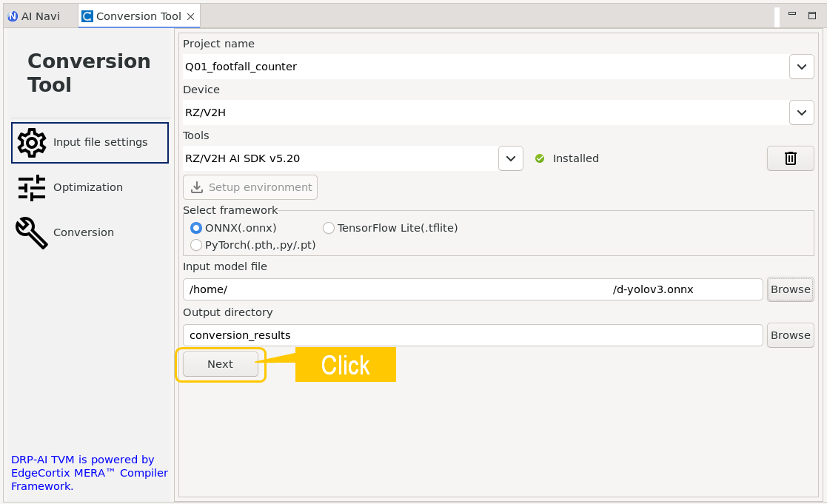Expand the Tools SDK version dropdown

tap(511, 158)
